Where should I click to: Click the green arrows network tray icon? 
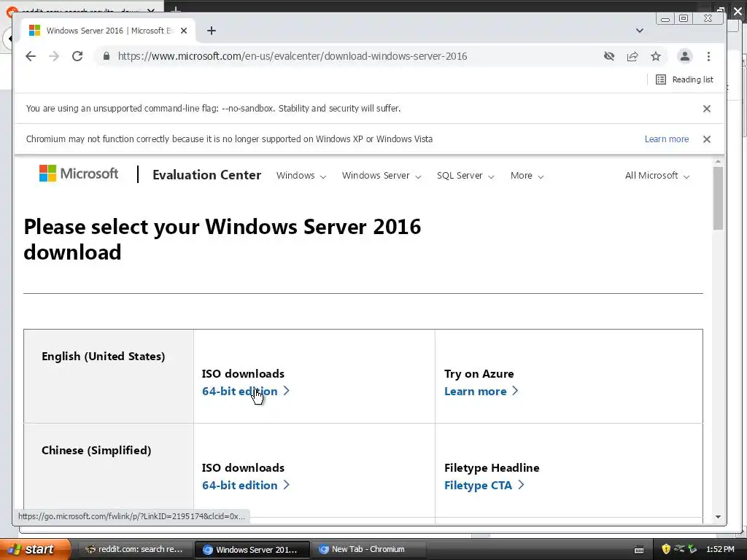click(692, 549)
